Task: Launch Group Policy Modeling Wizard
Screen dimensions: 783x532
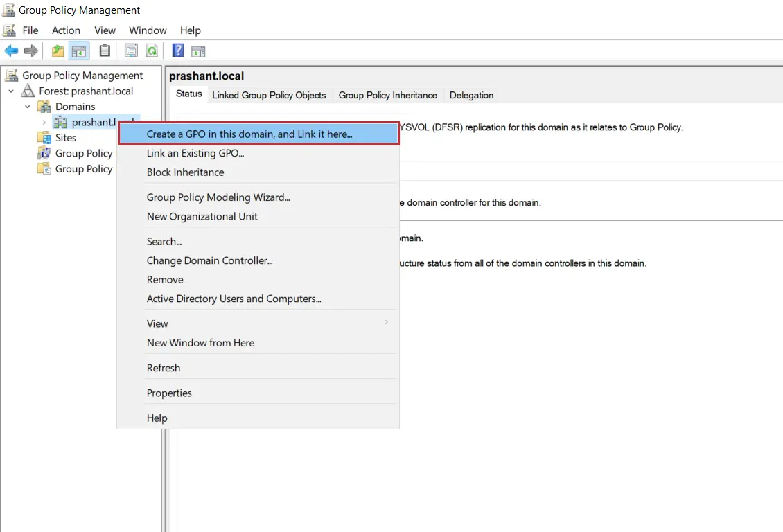Action: point(258,197)
